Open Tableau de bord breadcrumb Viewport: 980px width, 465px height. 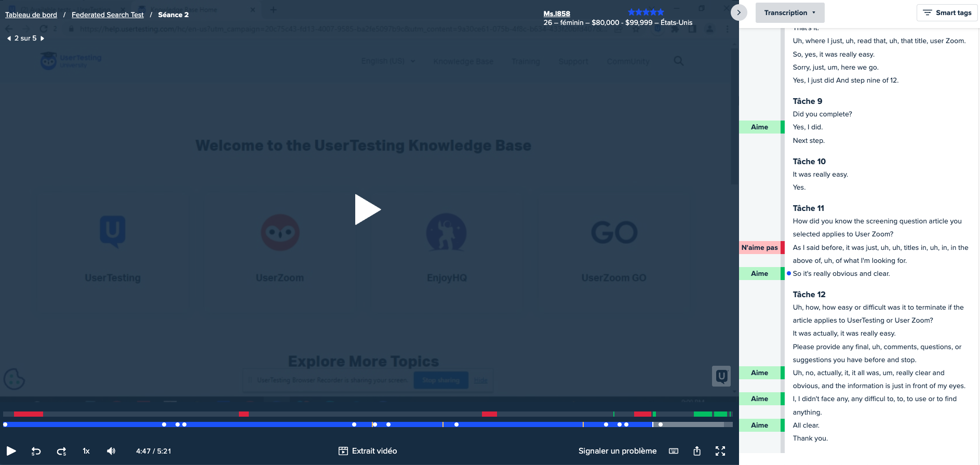point(31,15)
